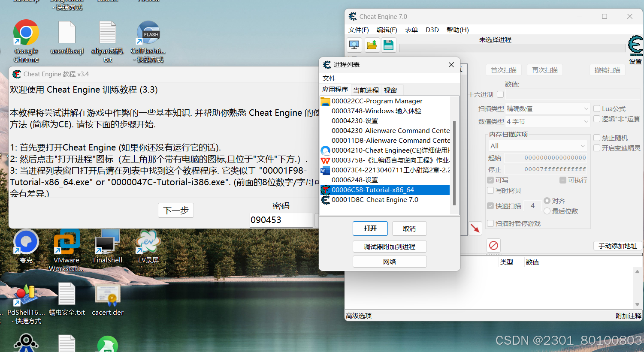Expand the 扫描类型 dropdown

tap(547, 109)
